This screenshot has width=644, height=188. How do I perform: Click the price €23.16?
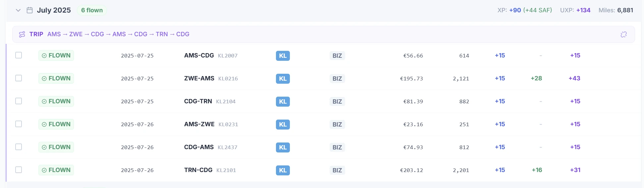[413, 125]
